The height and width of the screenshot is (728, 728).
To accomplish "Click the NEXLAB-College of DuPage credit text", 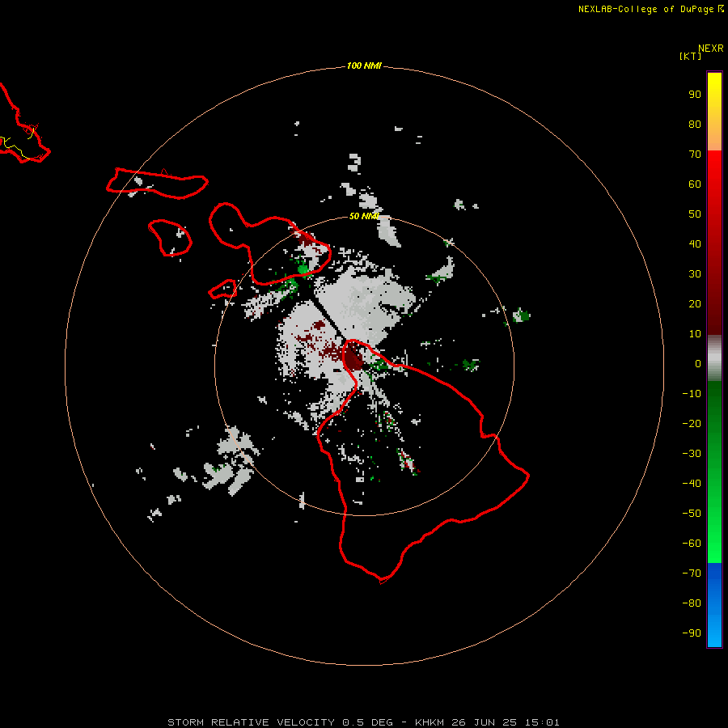I will pos(645,9).
